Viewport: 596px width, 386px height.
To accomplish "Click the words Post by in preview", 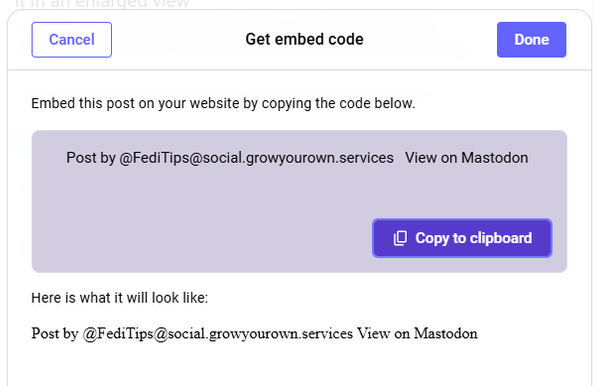I will 55,334.
